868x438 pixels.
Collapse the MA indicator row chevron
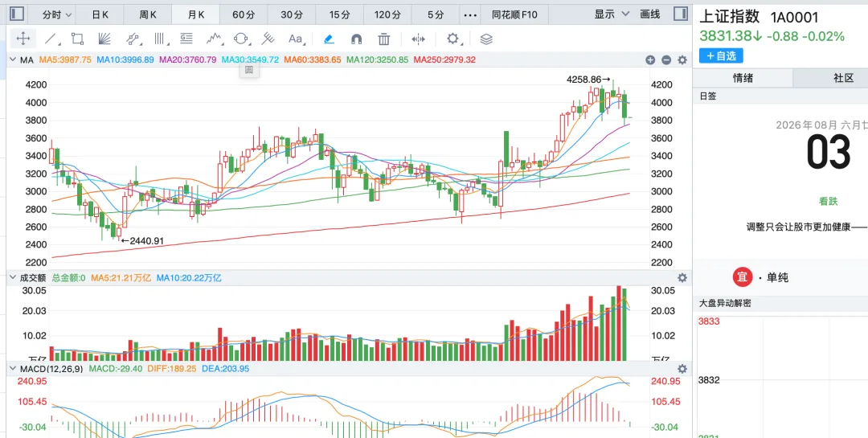(14, 59)
